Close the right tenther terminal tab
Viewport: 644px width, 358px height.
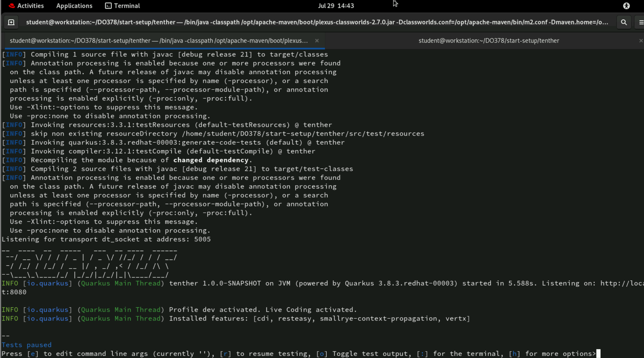pos(642,41)
